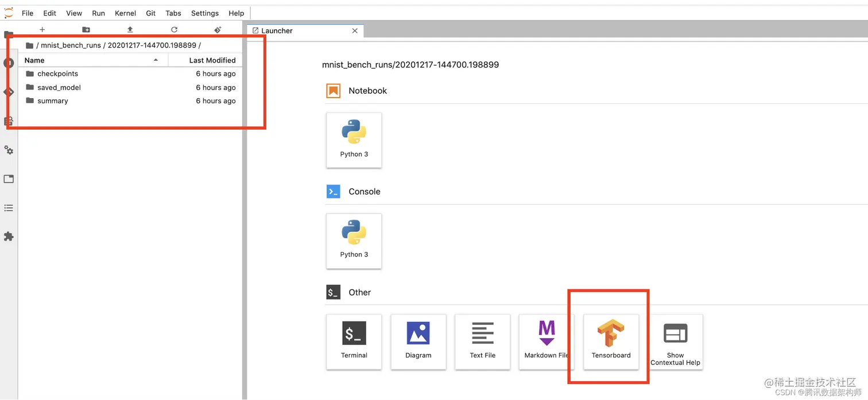Open the Git menu
The image size is (868, 400).
(x=150, y=13)
